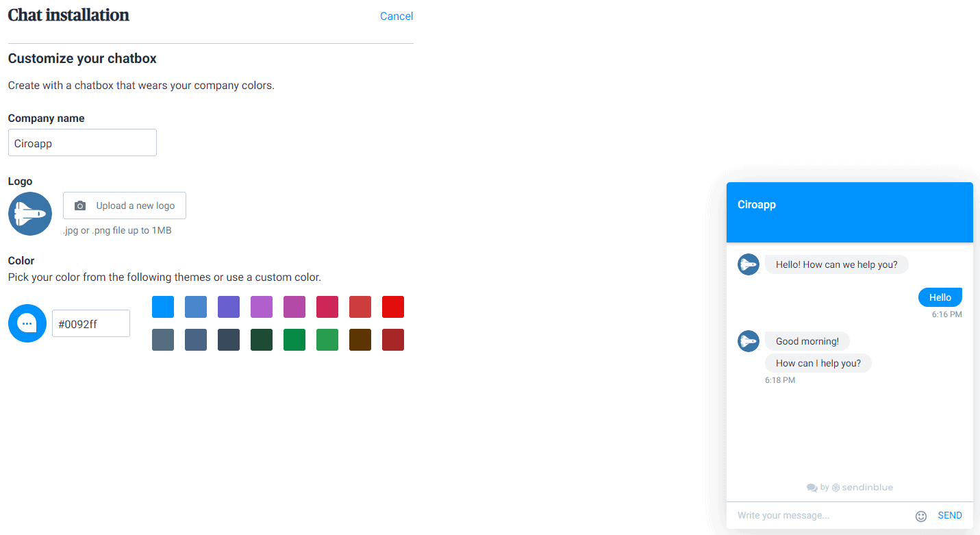This screenshot has height=535, width=980.
Task: Select the bright red swatch
Action: tap(393, 307)
